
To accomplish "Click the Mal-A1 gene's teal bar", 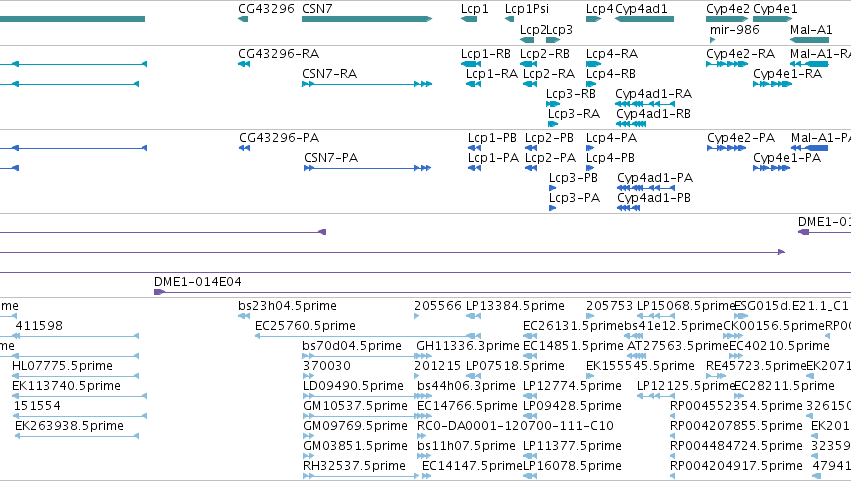I will tap(809, 40).
